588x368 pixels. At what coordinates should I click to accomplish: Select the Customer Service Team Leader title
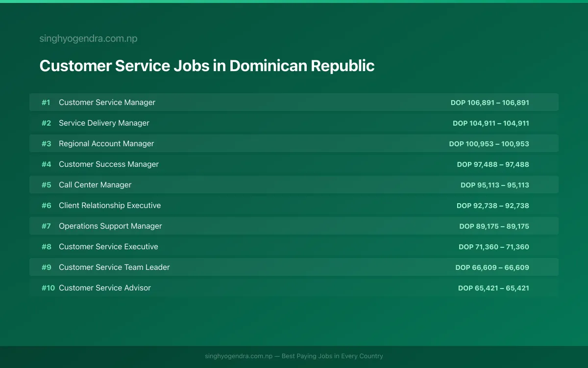point(114,267)
